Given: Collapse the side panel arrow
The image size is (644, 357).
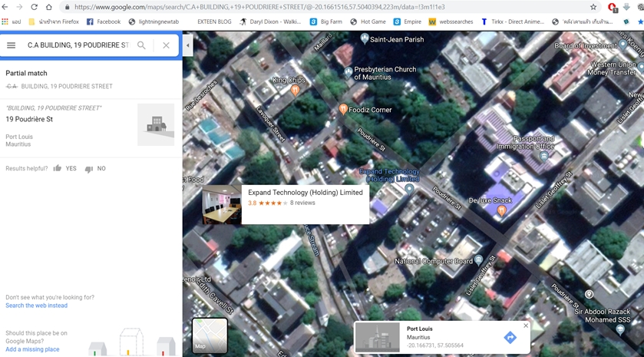Looking at the screenshot, I should pyautogui.click(x=187, y=45).
